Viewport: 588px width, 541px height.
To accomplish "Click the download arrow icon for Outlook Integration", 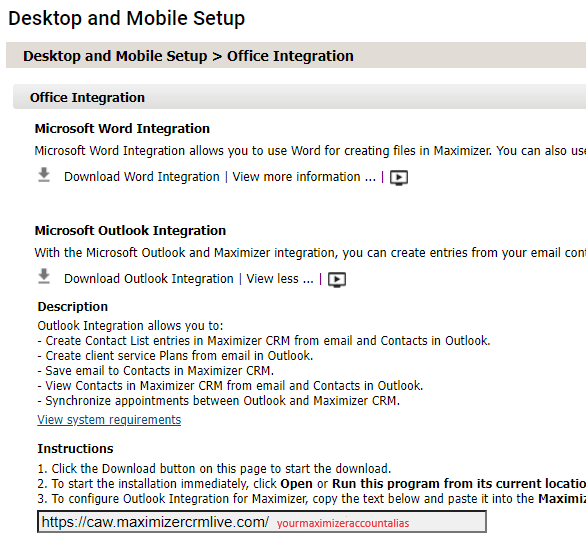I will pyautogui.click(x=44, y=277).
